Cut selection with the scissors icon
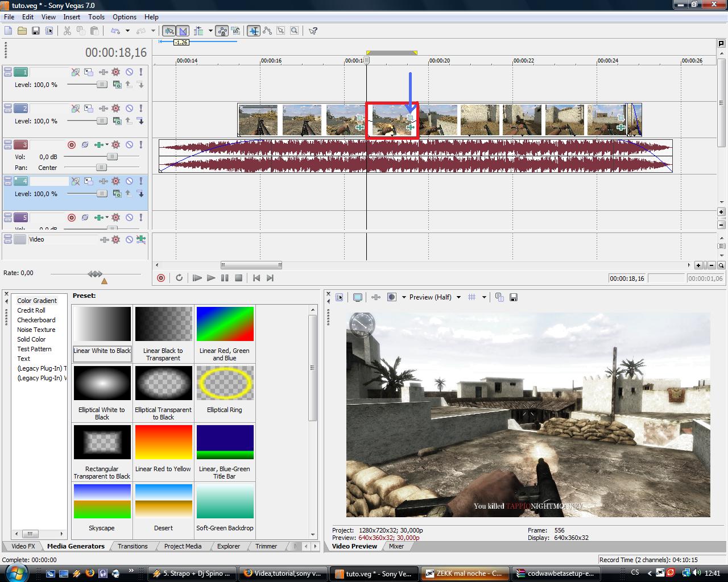The image size is (728, 582). (67, 31)
